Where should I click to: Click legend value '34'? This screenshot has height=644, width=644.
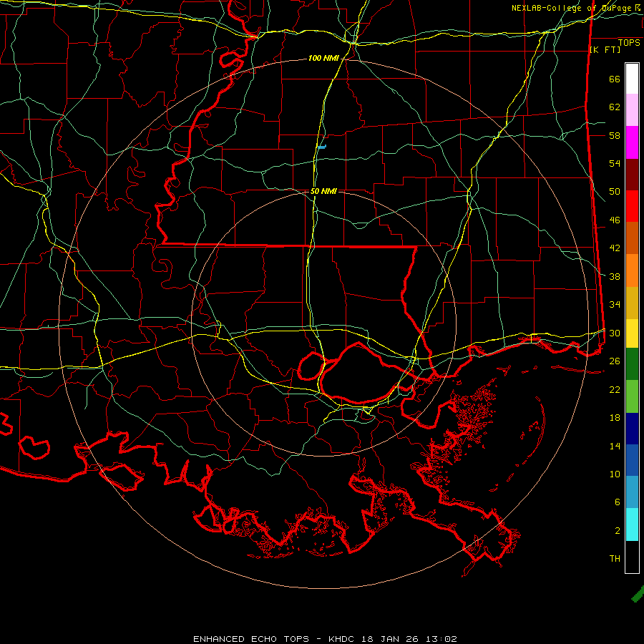point(615,305)
